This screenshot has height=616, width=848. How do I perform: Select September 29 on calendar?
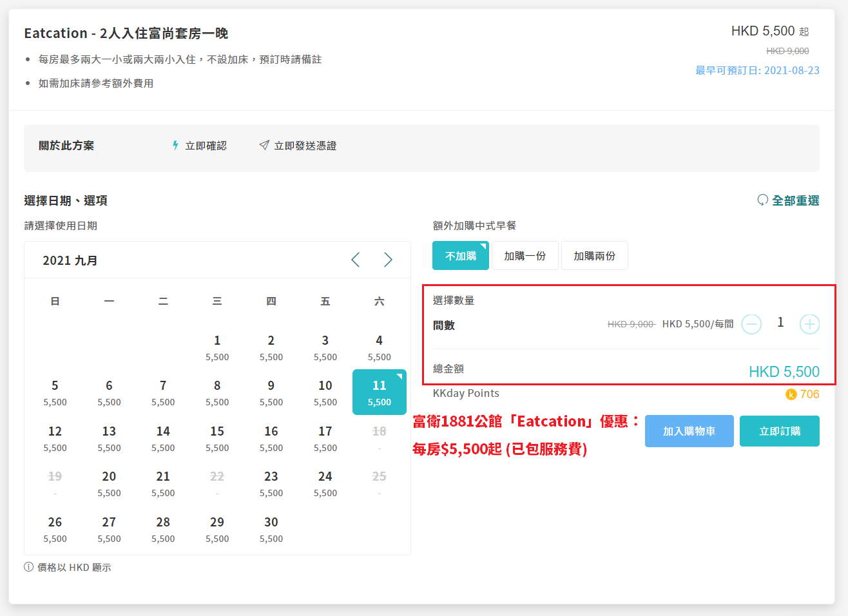[217, 529]
